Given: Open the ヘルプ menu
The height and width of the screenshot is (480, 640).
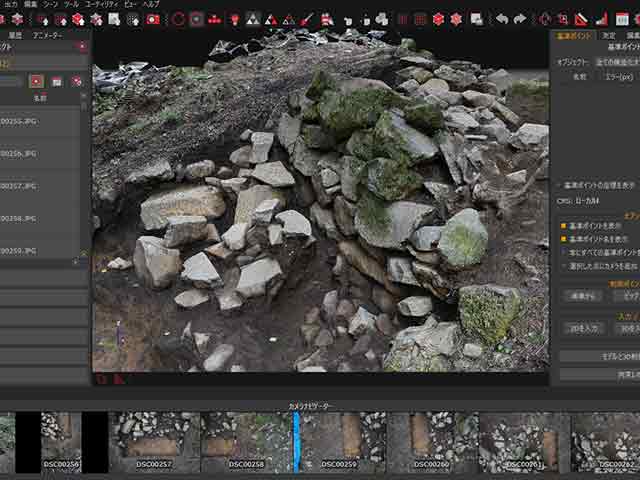Looking at the screenshot, I should [151, 4].
